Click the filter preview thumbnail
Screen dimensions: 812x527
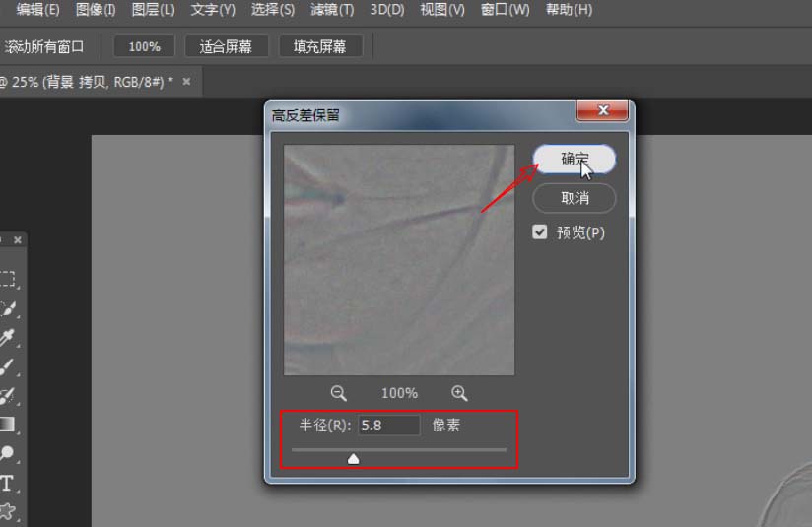[399, 260]
